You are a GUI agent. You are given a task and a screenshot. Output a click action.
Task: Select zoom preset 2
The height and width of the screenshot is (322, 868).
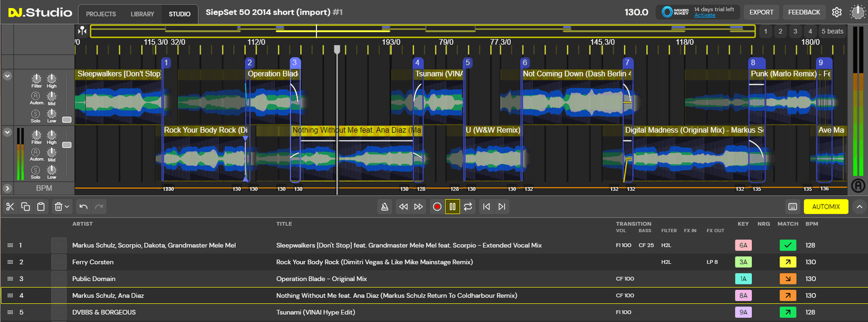tap(780, 32)
